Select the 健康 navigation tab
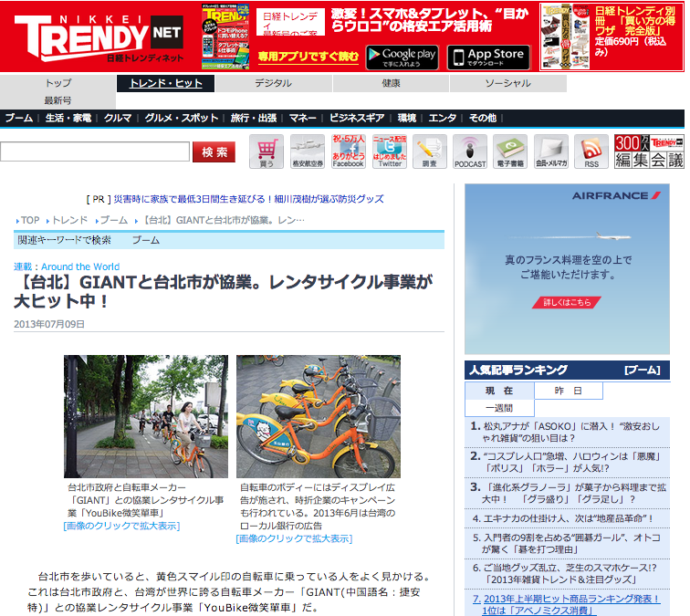The width and height of the screenshot is (690, 616). pyautogui.click(x=391, y=83)
